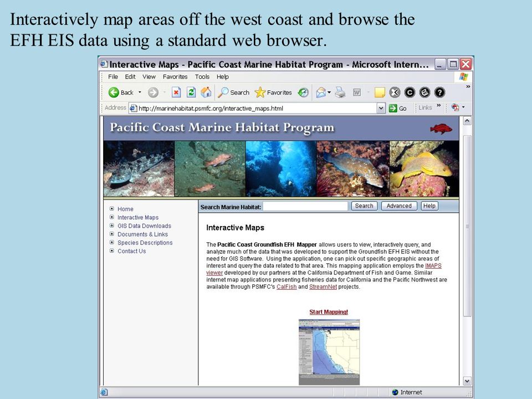Click the Search button for Marine Habitat
Image resolution: width=532 pixels, height=399 pixels.
(x=364, y=206)
